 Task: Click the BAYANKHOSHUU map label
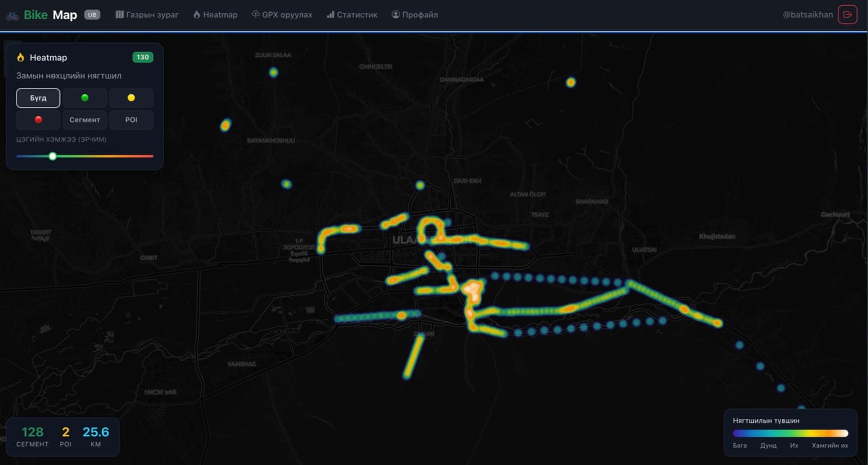point(271,141)
